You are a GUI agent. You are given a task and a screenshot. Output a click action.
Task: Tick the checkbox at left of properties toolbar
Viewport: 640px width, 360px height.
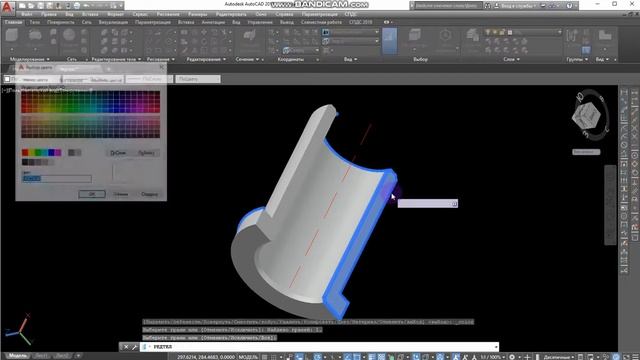[7, 79]
